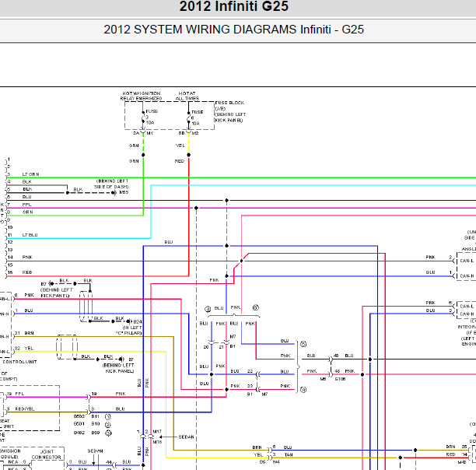Click the circled number 1 beside B11
The height and width of the screenshot is (470, 476).
point(108,416)
